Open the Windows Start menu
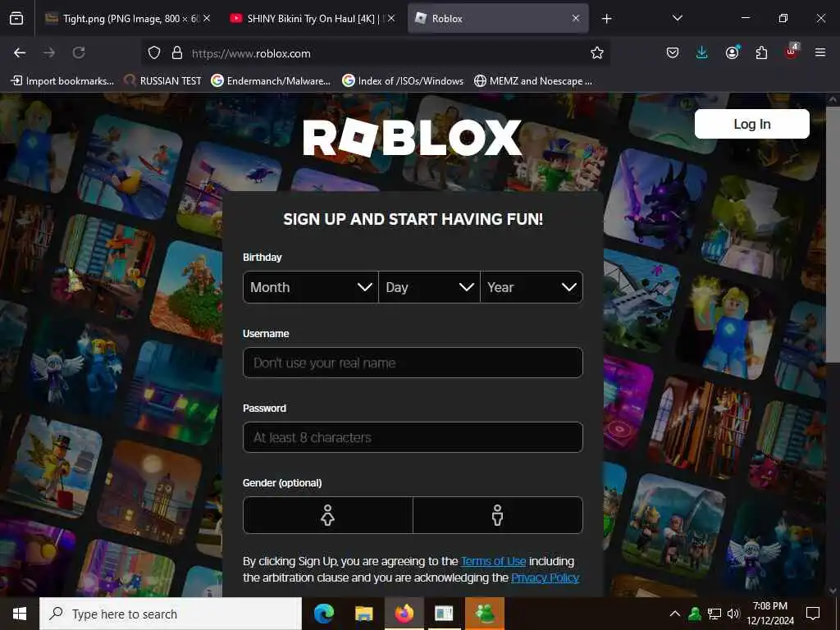 tap(20, 614)
